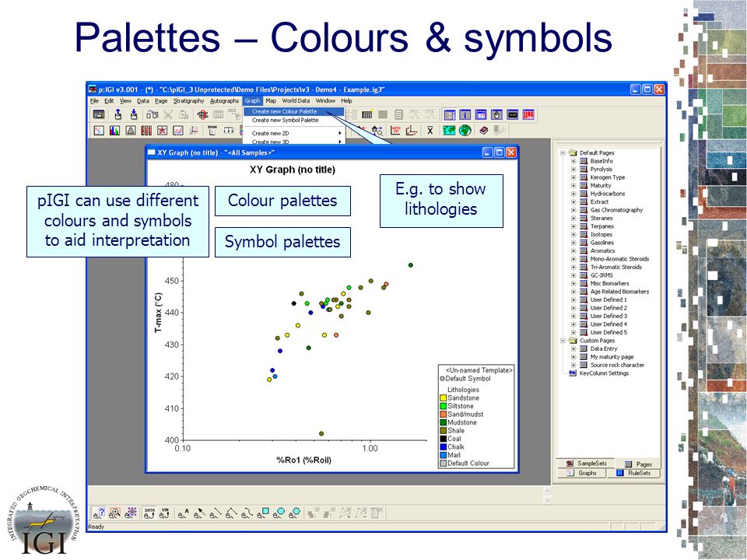
Task: Maximize the XY Graph window
Action: click(499, 152)
